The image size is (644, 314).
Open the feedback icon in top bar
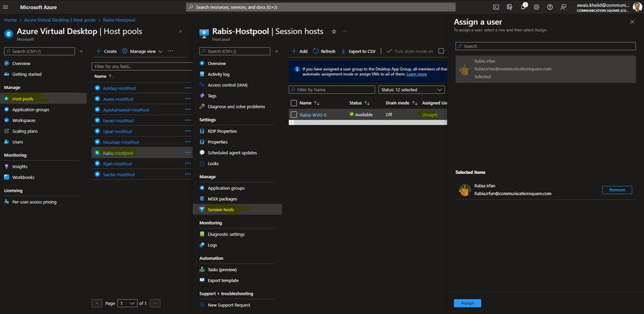coord(563,7)
